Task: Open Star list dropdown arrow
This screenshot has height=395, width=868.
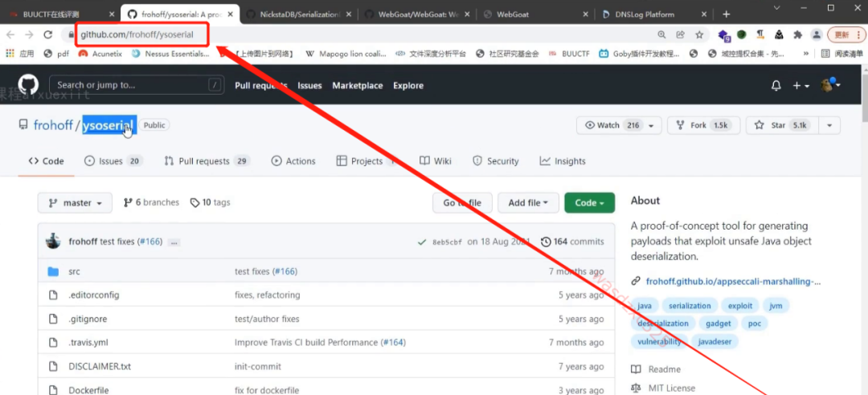Action: 829,125
